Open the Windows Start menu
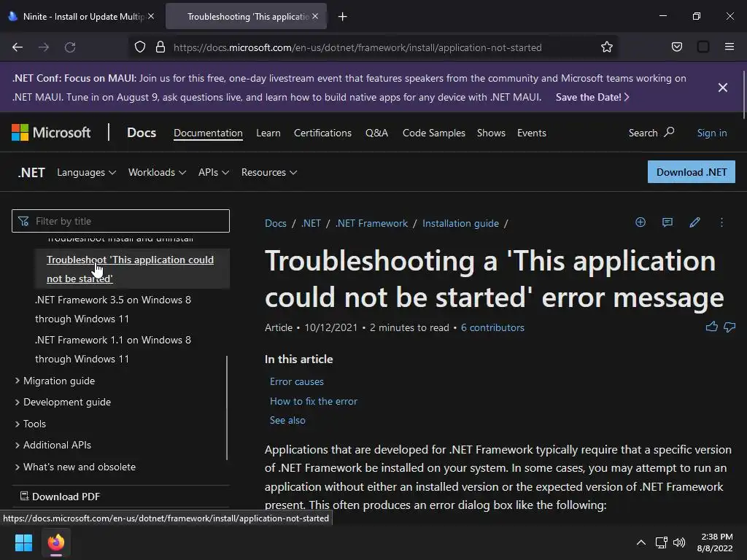This screenshot has width=747, height=560. [24, 542]
